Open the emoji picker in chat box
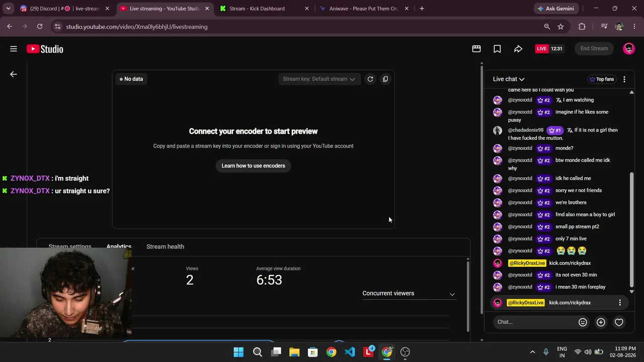The image size is (644, 362). click(583, 322)
